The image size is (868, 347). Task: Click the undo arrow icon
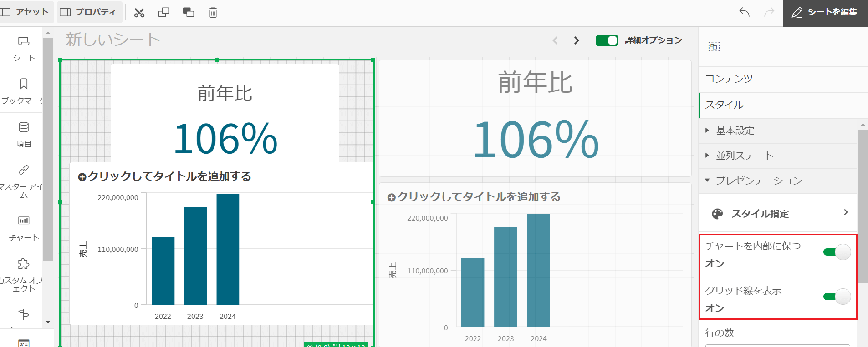(x=745, y=12)
